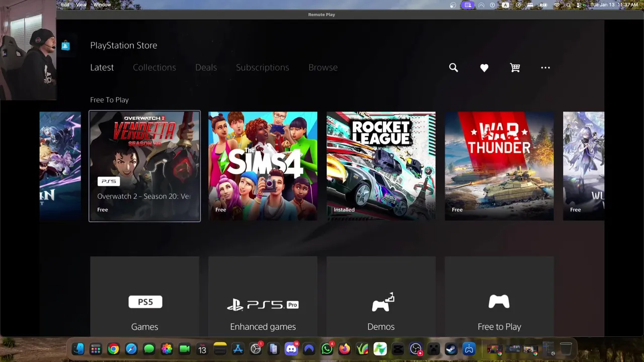The width and height of the screenshot is (644, 362).
Task: Open Control Center in menu bar
Action: click(579, 5)
